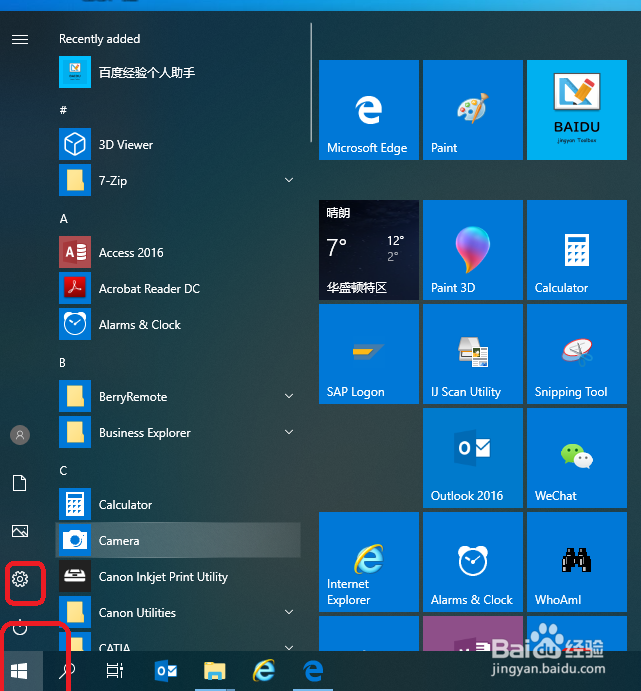This screenshot has height=691, width=641.
Task: Open Alarms & Clock in the app list
Action: 178,325
